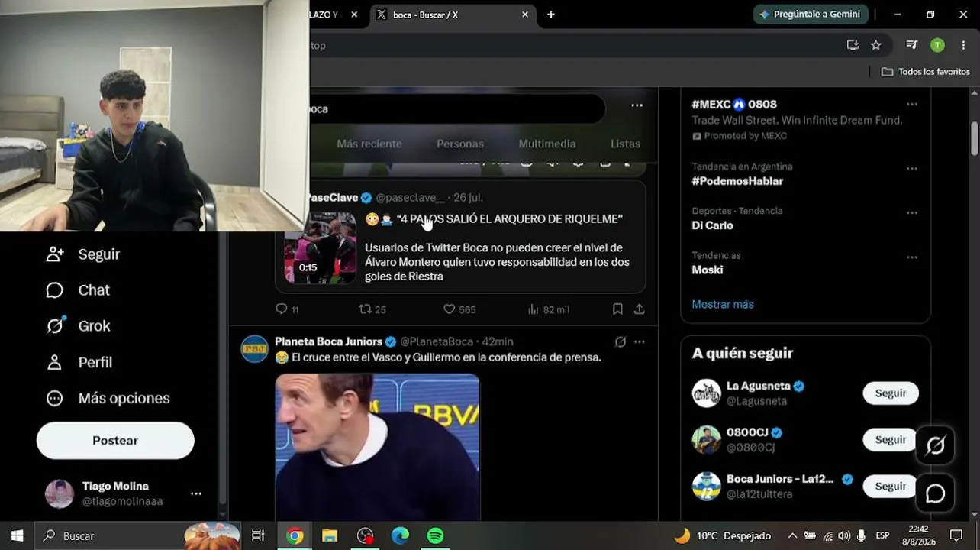This screenshot has height=550, width=980.
Task: Open the floating Grok button
Action: point(935,445)
